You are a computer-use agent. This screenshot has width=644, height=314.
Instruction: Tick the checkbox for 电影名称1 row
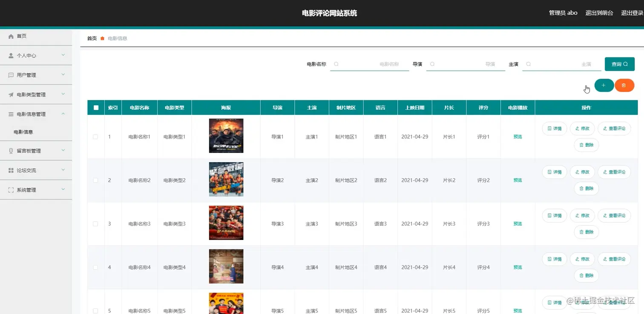click(x=95, y=137)
